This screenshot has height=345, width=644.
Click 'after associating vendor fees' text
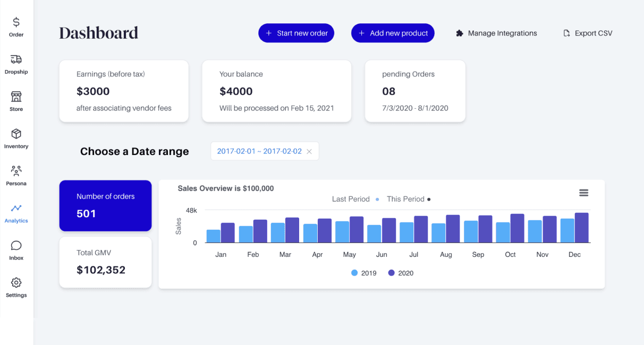coord(124,108)
